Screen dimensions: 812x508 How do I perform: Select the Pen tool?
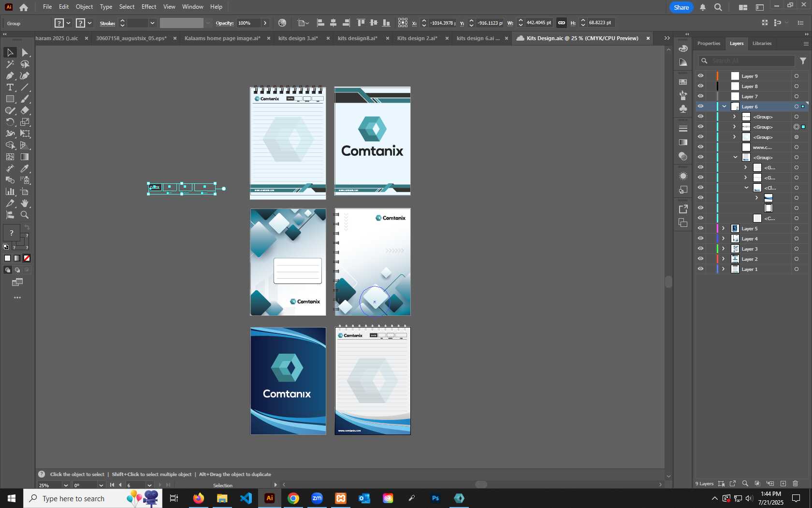click(x=10, y=75)
